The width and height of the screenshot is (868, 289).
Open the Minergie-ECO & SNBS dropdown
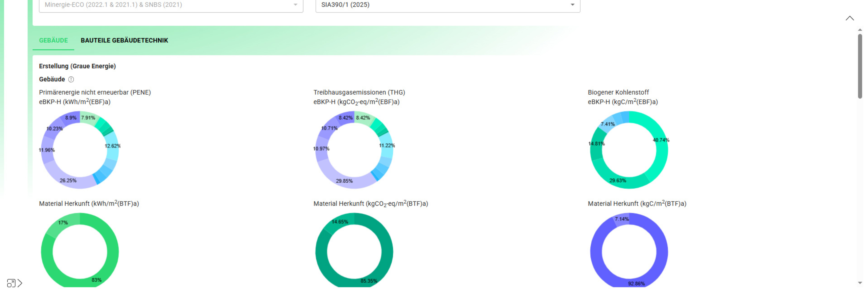pyautogui.click(x=171, y=5)
